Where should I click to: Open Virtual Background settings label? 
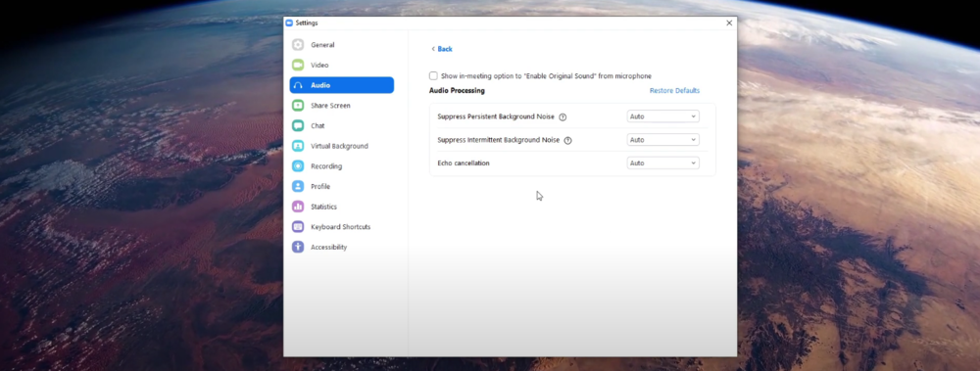tap(339, 146)
